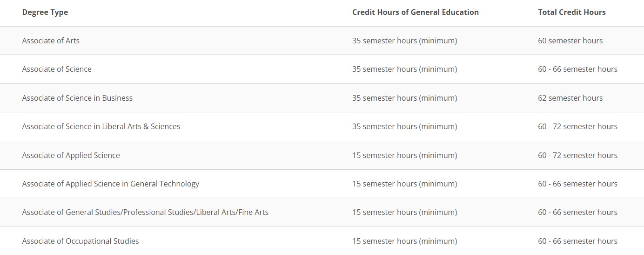This screenshot has width=644, height=255.
Task: Click Associate of Science in Liberal Arts & Sciences
Action: coord(101,126)
